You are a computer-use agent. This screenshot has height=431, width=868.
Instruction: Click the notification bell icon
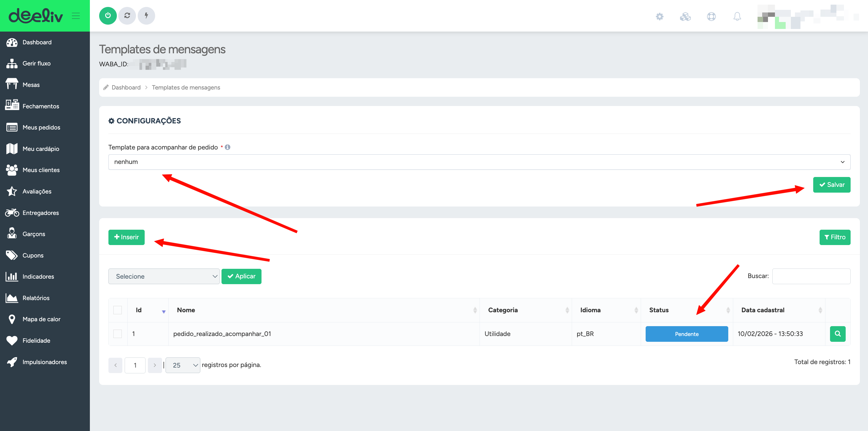pos(737,17)
